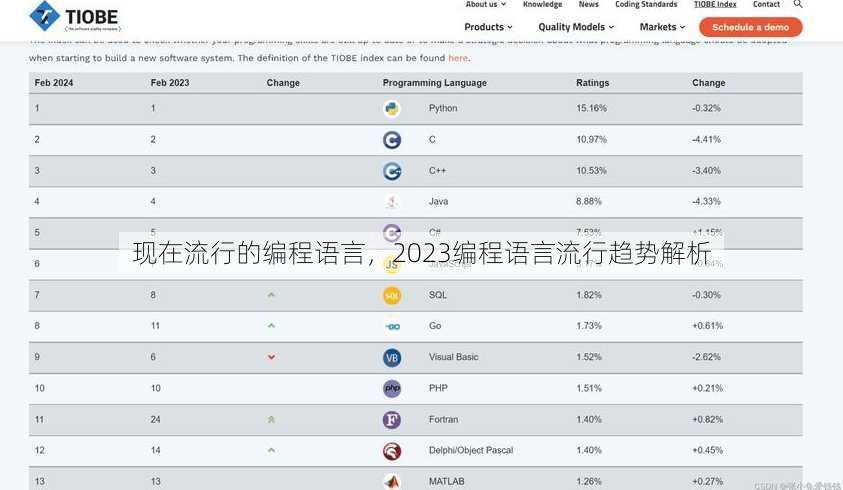Click the C language icon
Image resolution: width=843 pixels, height=490 pixels.
point(391,140)
